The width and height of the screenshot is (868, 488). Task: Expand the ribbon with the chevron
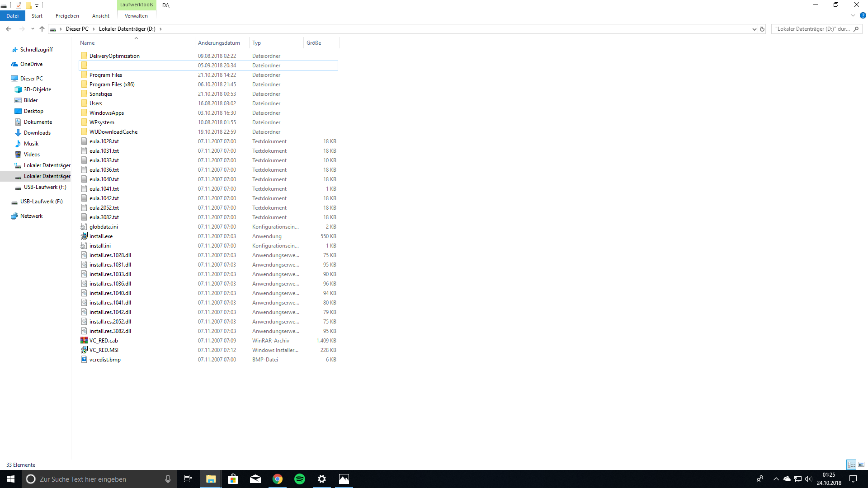pyautogui.click(x=853, y=15)
